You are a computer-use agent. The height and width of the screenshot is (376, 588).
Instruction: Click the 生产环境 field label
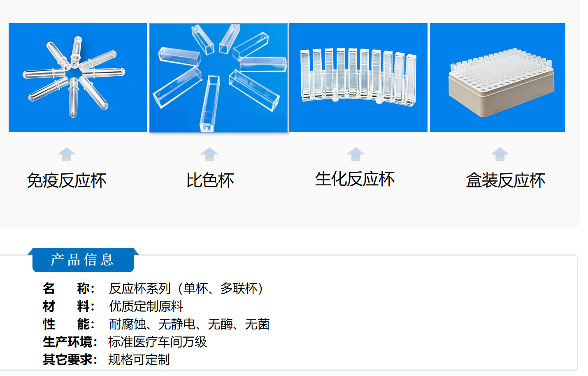tap(68, 342)
